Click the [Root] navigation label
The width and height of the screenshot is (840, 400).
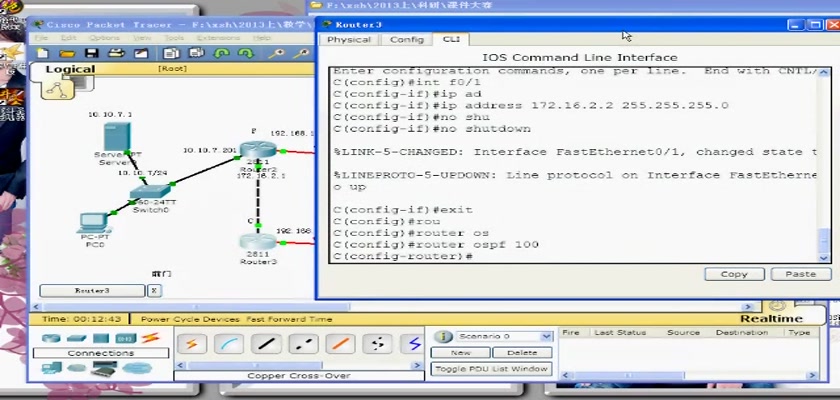pos(172,69)
